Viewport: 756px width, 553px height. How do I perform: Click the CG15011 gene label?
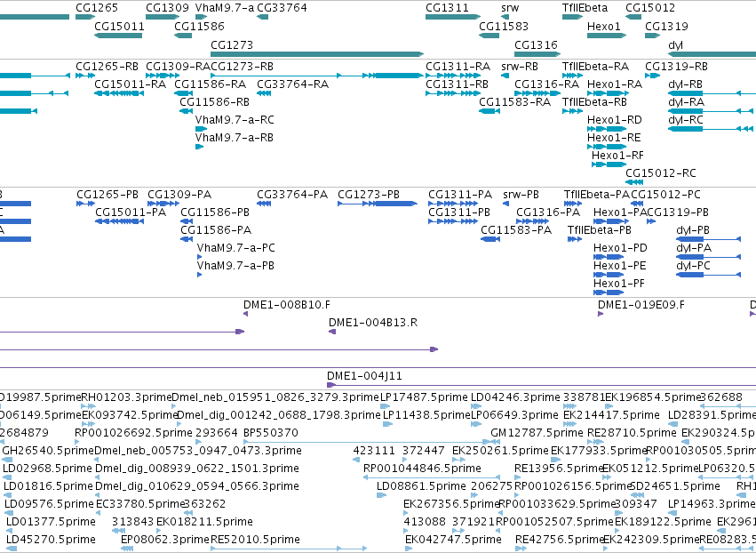[x=119, y=26]
